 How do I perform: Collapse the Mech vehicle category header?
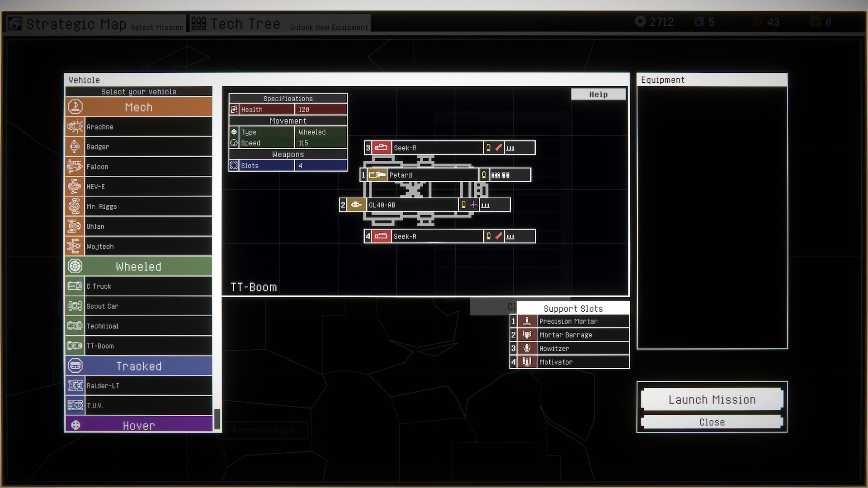[139, 107]
